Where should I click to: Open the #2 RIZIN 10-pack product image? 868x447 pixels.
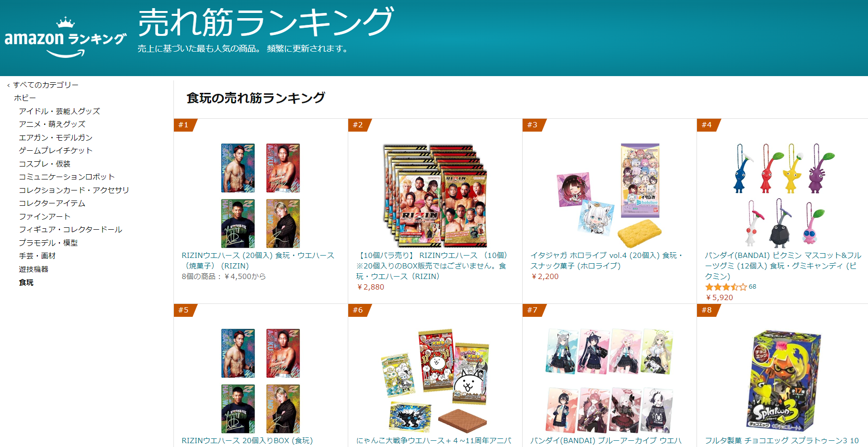(x=435, y=196)
